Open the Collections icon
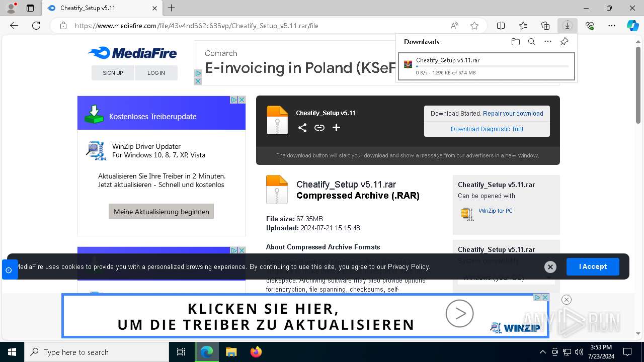Screen dimensions: 644x362 tap(545, 26)
